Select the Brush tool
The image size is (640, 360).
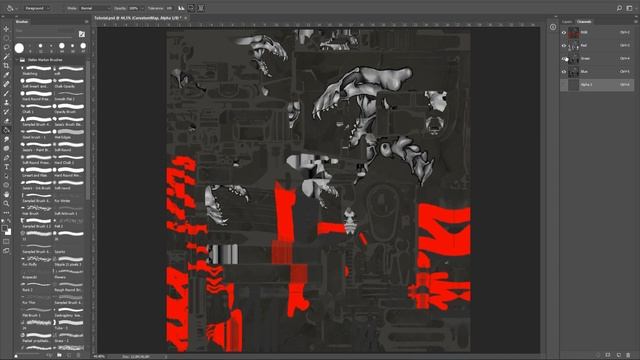click(6, 93)
